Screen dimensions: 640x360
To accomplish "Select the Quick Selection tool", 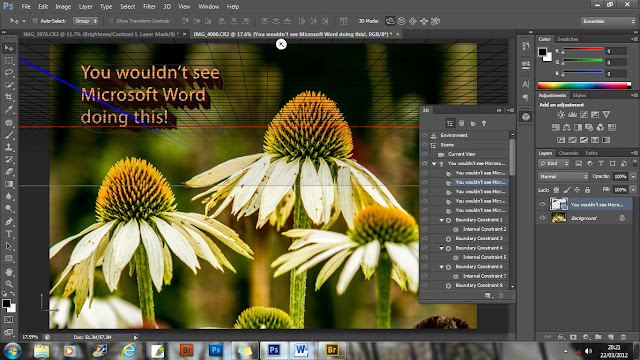I will [x=9, y=85].
